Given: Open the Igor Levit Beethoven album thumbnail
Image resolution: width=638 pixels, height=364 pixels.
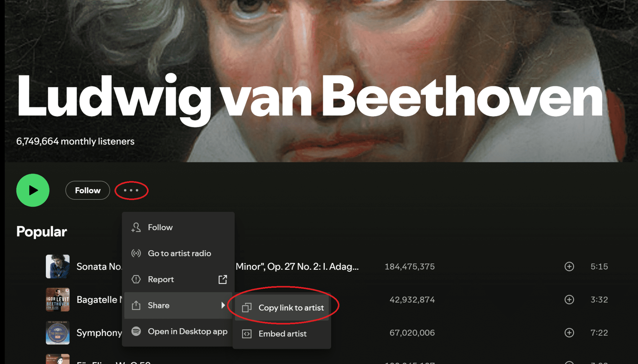Looking at the screenshot, I should (x=58, y=300).
